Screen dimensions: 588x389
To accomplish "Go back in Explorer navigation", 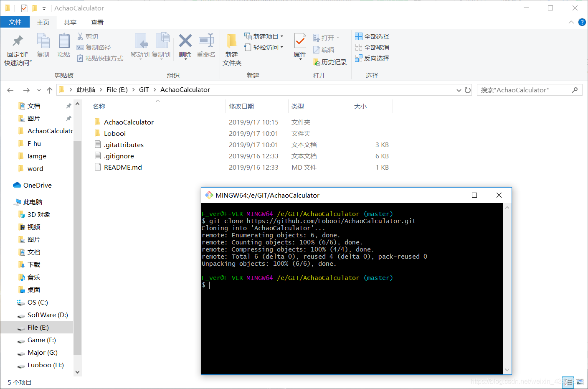I will pos(10,90).
